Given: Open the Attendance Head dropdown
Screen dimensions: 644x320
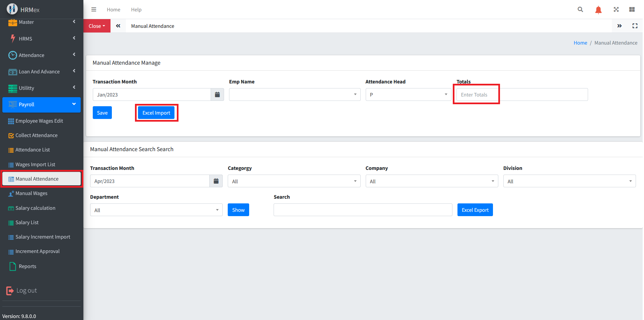Looking at the screenshot, I should point(408,94).
